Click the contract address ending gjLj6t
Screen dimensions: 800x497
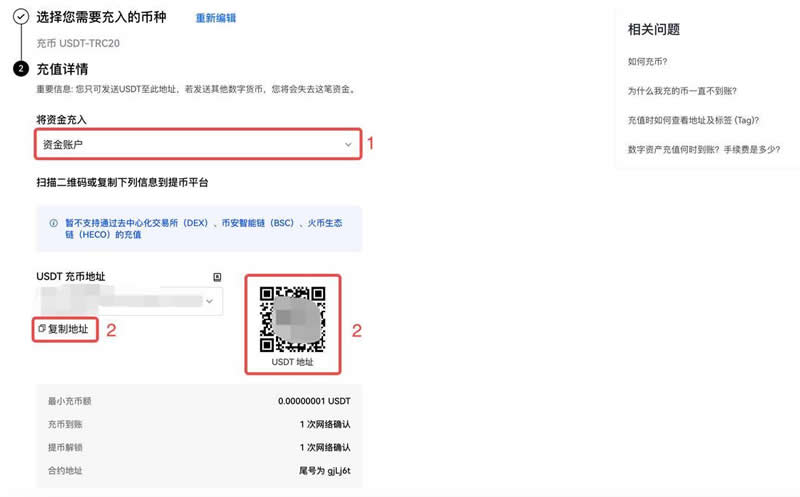tap(323, 470)
